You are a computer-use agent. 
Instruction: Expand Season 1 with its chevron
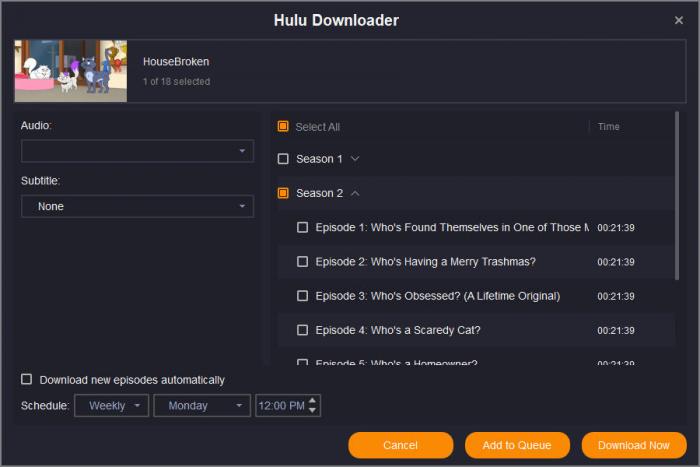coord(355,159)
